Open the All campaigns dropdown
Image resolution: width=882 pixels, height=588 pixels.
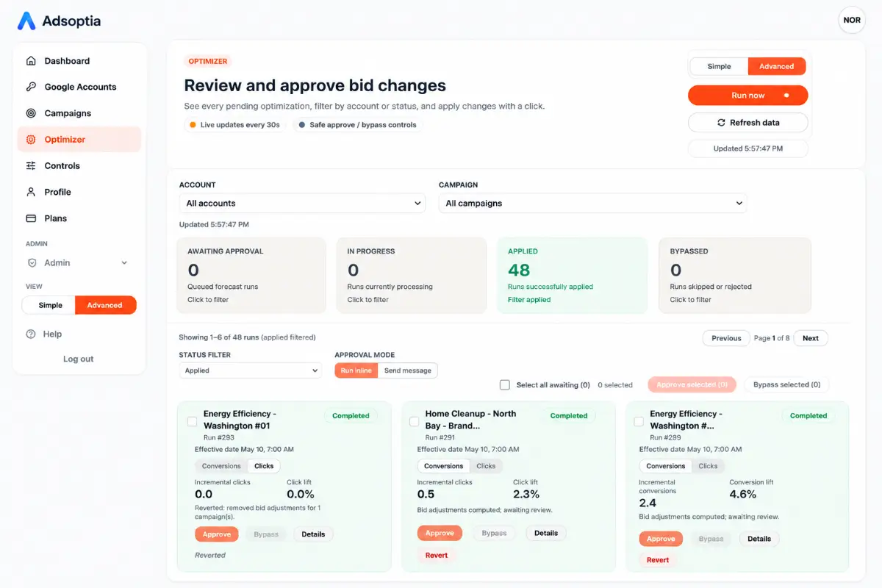592,204
